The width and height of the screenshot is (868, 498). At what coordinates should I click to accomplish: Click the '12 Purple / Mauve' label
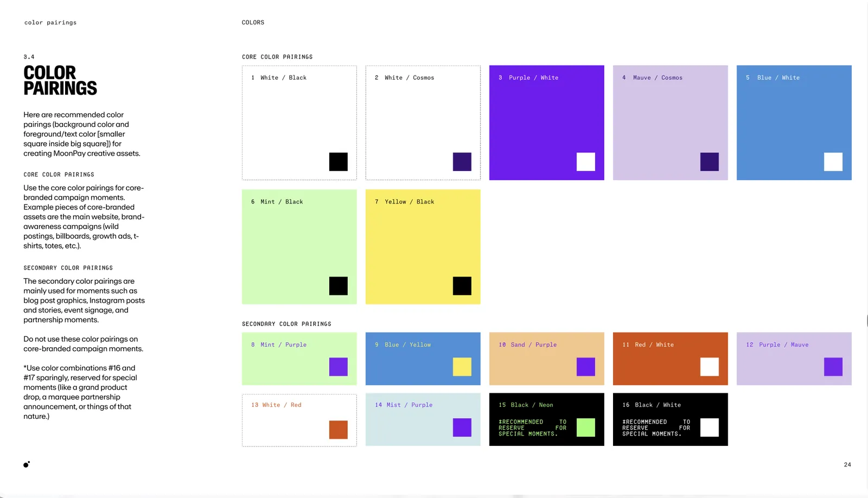point(777,344)
